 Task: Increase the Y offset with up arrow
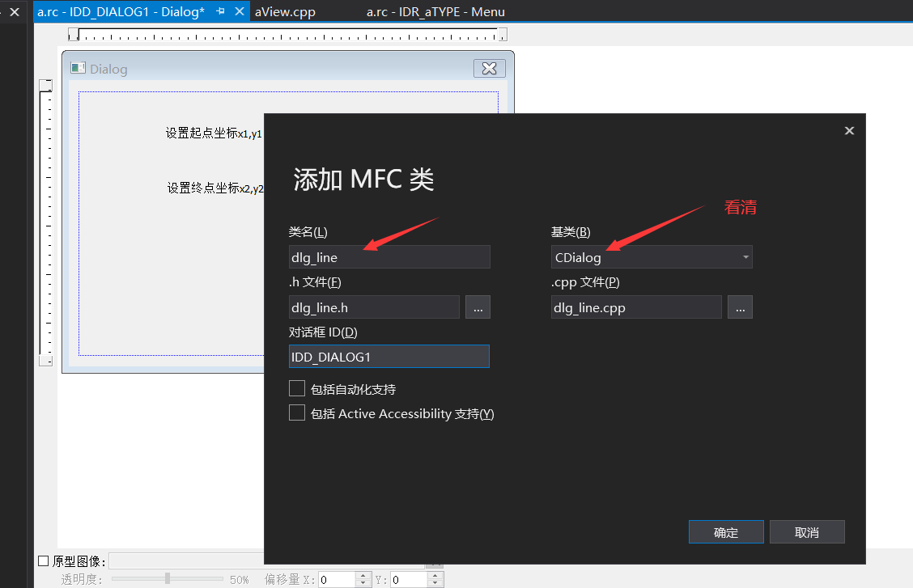435,576
